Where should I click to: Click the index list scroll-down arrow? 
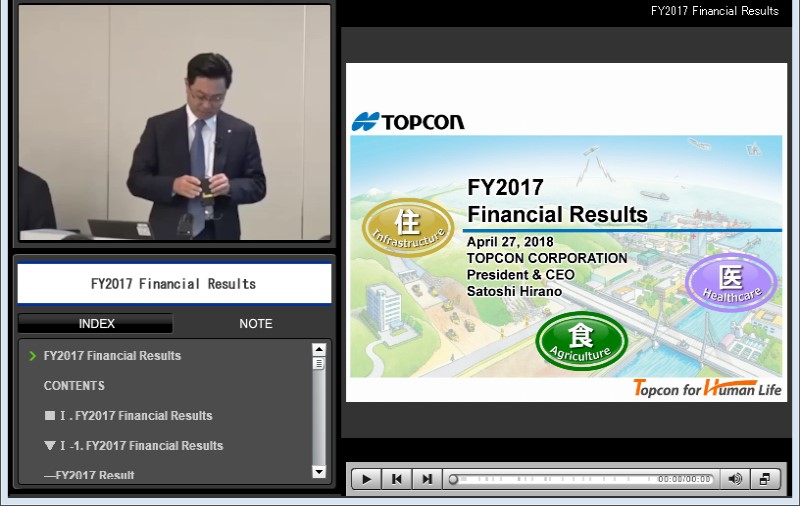(319, 472)
